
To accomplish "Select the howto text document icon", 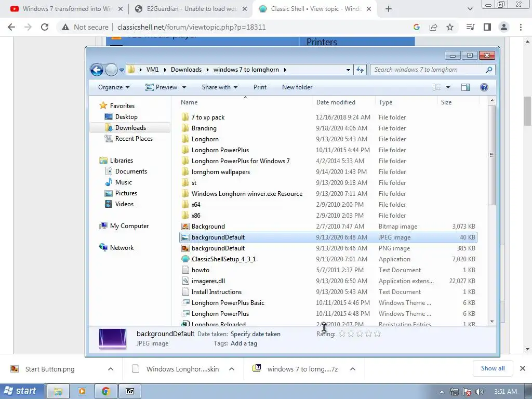I will click(185, 270).
